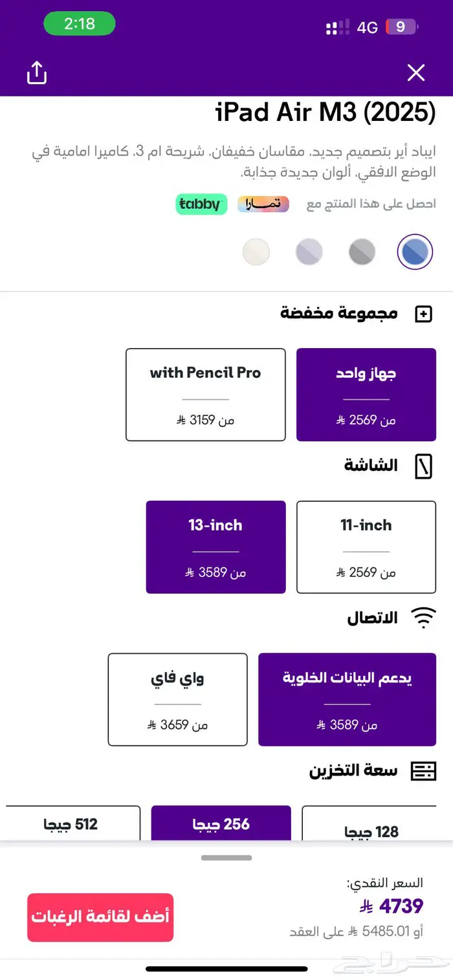
Task: Pick the light purple color swatch
Action: [x=309, y=252]
